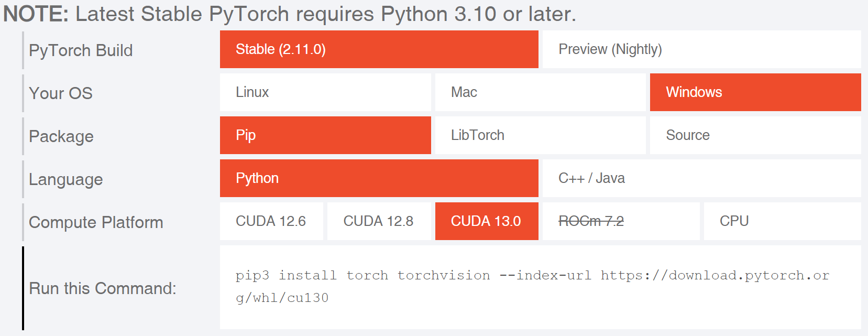The image size is (868, 336).
Task: Click the "Your OS" row label
Action: point(61,93)
